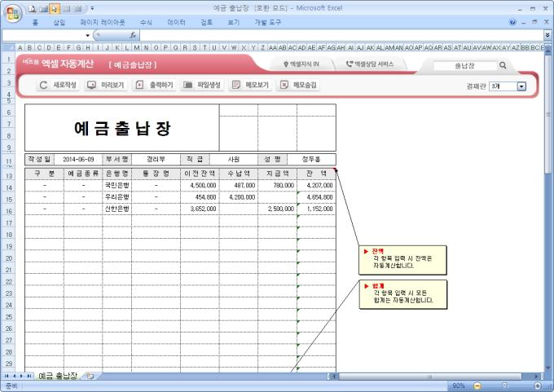Click the date cell 2014-06-09
The image size is (554, 392).
coord(78,160)
